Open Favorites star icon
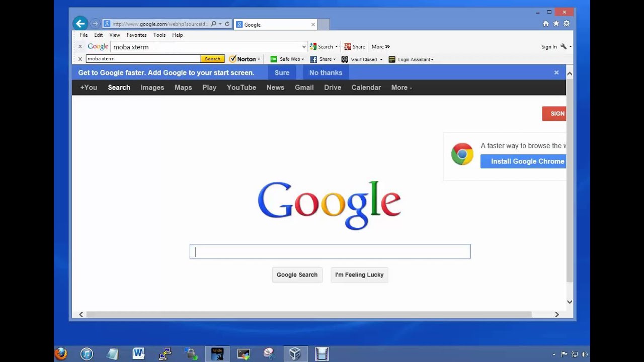Screen dimensions: 644x362 556,24
